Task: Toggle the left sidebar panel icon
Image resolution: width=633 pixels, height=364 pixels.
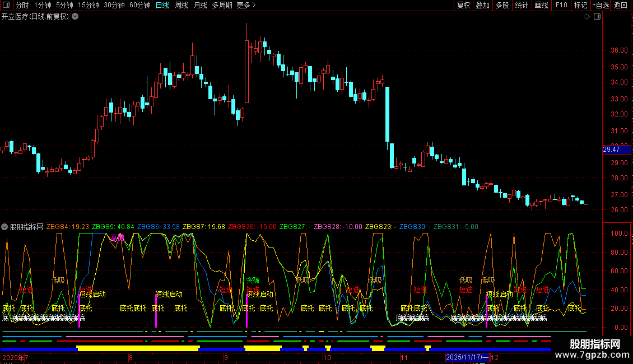Action: tap(6, 5)
